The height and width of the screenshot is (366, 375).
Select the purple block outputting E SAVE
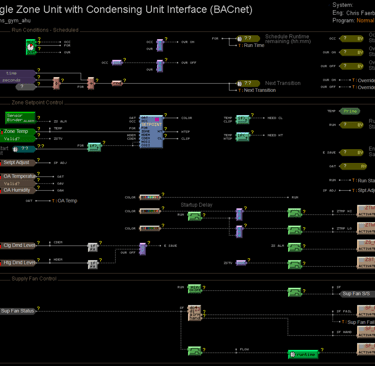[143, 249]
